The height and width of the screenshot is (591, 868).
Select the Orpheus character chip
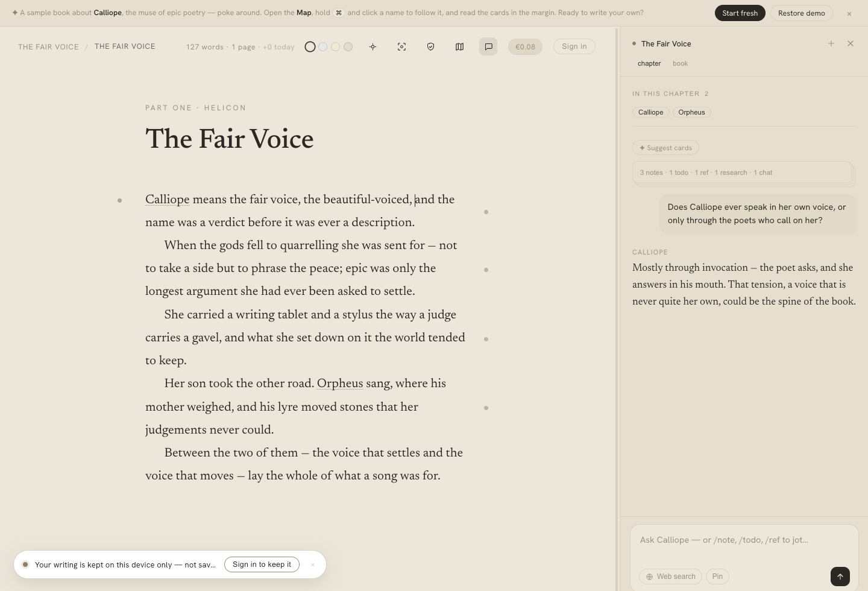(x=691, y=112)
